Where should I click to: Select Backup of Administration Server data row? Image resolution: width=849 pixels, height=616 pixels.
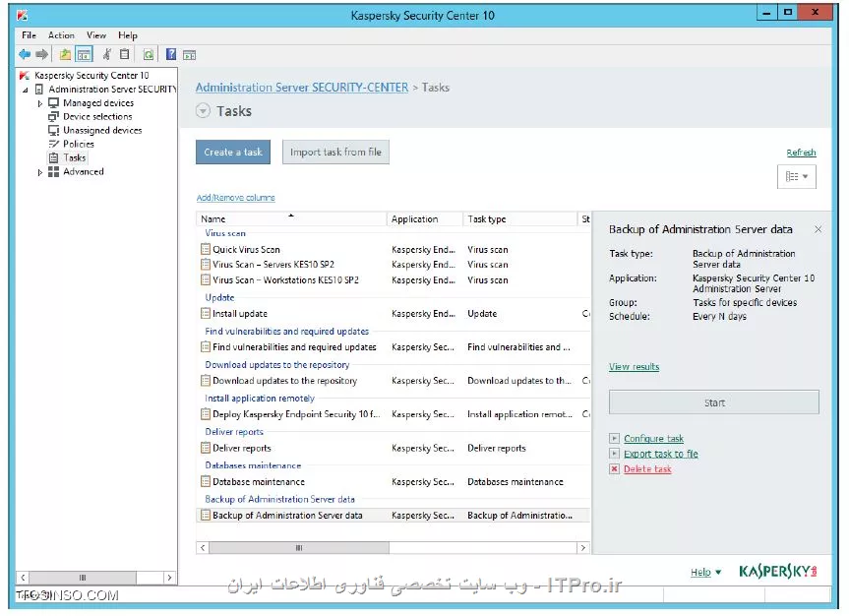pyautogui.click(x=394, y=516)
